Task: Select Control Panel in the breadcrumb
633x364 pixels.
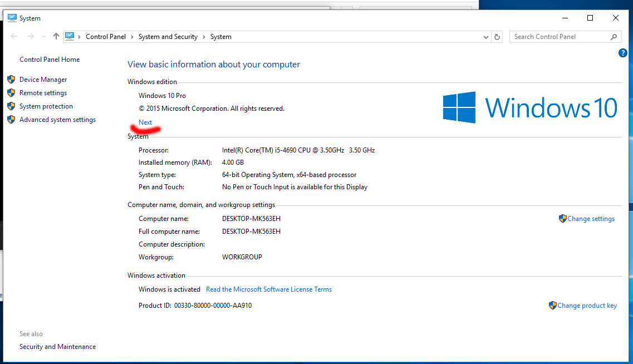Action: pos(106,37)
